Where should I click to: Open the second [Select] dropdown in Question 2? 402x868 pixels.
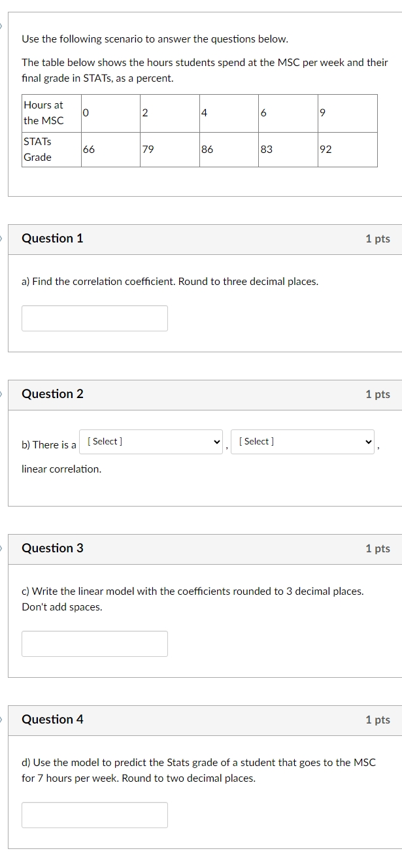point(303,441)
